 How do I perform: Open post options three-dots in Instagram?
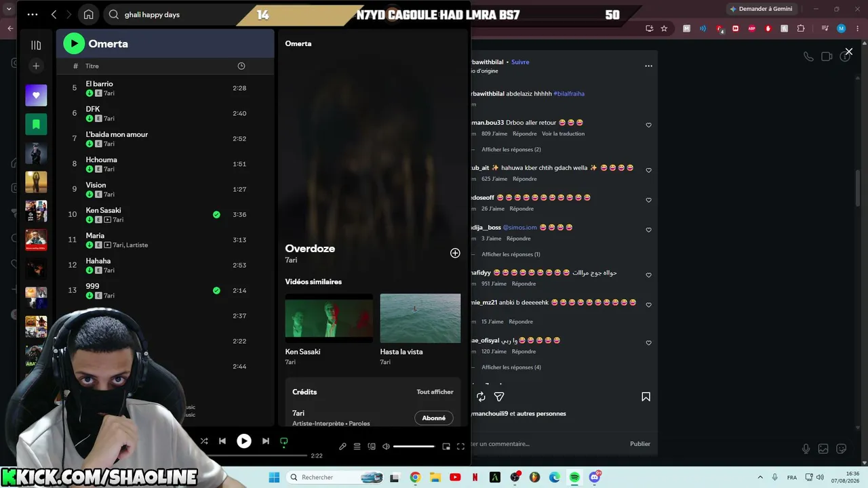click(x=648, y=66)
